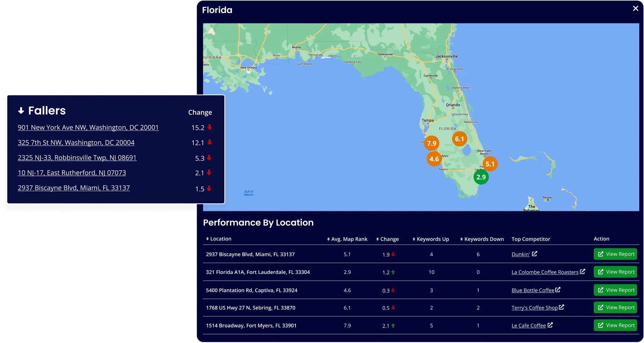The height and width of the screenshot is (343, 644).
Task: View Report for 2937 Biscayne Blvd, Miami
Action: [x=615, y=254]
